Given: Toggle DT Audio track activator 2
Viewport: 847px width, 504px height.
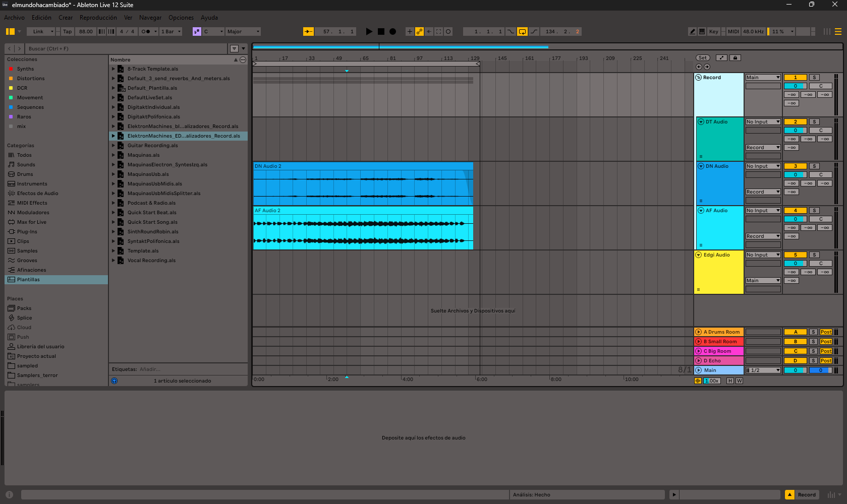Looking at the screenshot, I should 796,122.
